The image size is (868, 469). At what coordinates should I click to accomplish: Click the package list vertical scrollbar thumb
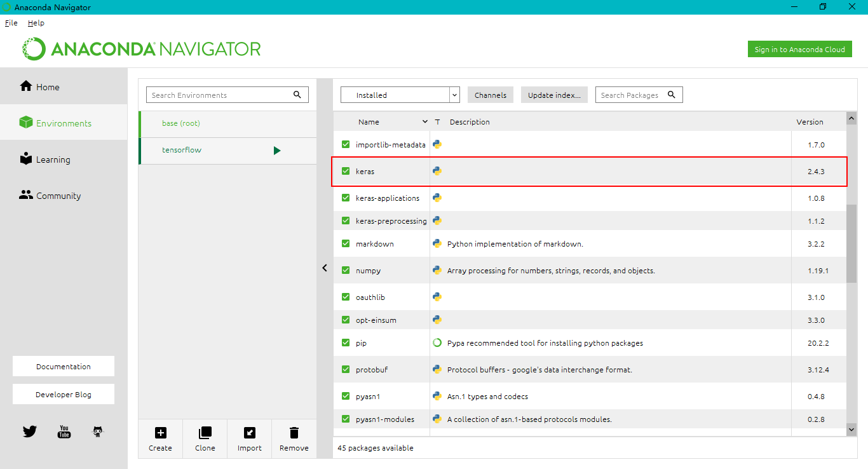pyautogui.click(x=851, y=243)
